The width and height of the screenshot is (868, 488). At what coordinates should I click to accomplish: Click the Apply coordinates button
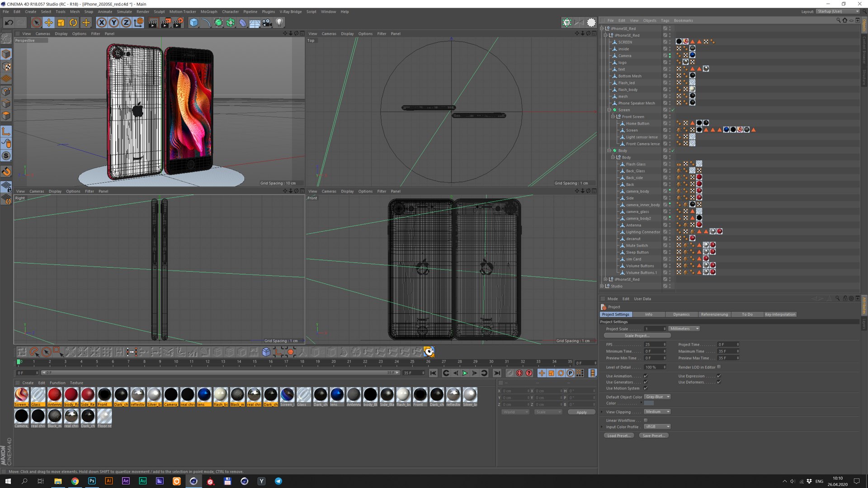coord(581,412)
